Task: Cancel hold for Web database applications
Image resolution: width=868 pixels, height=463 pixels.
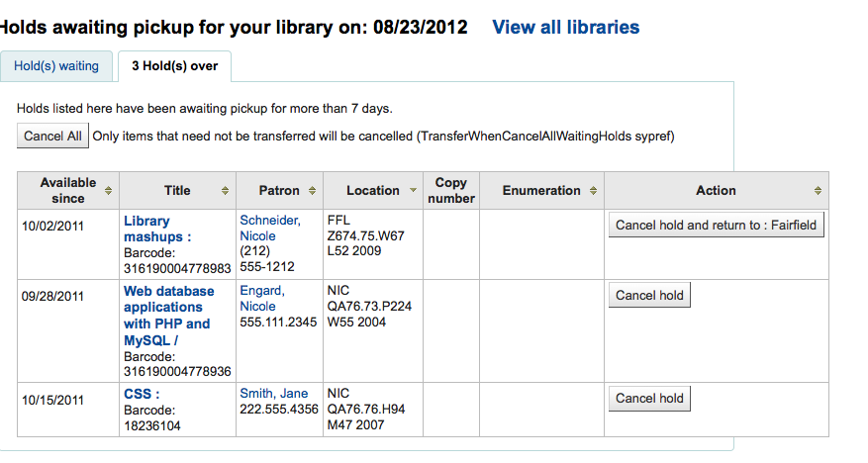Action: (x=649, y=295)
